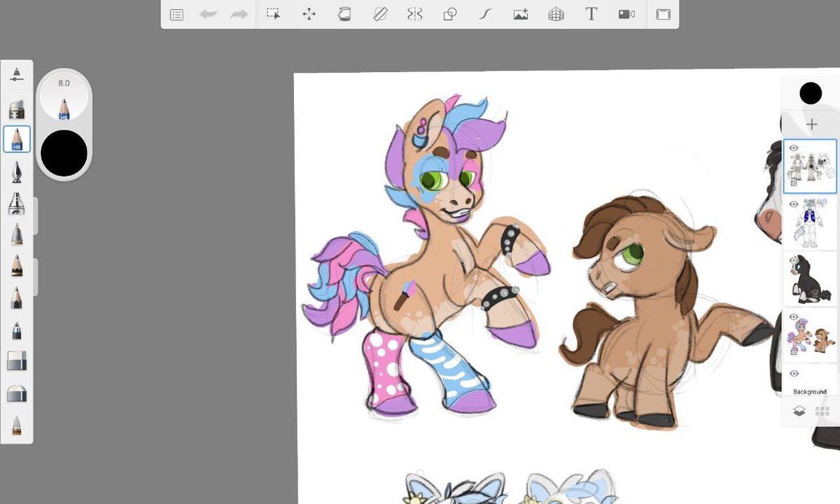The height and width of the screenshot is (504, 840).
Task: Hide the Background layer
Action: [x=794, y=373]
